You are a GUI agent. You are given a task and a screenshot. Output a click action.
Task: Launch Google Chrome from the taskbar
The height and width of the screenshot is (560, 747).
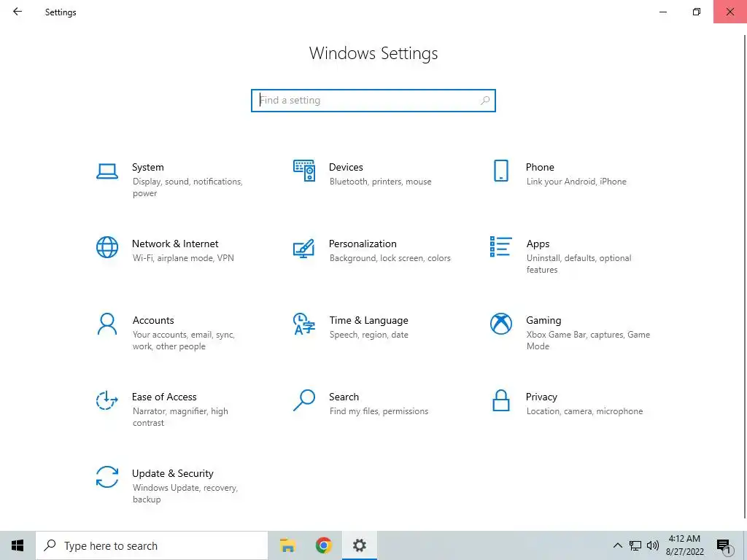pos(323,545)
